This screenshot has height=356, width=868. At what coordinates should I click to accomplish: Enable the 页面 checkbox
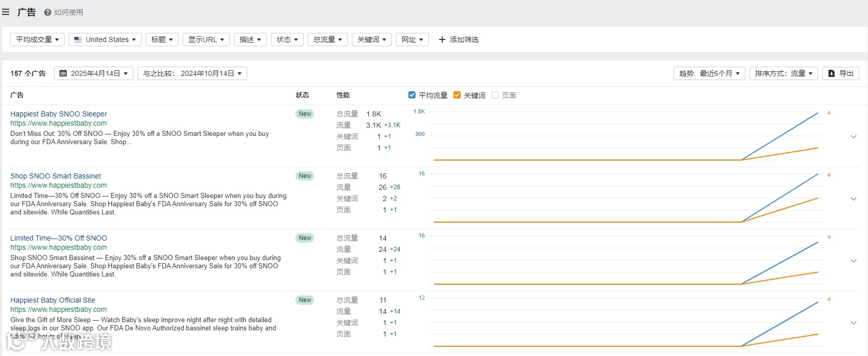pos(495,95)
